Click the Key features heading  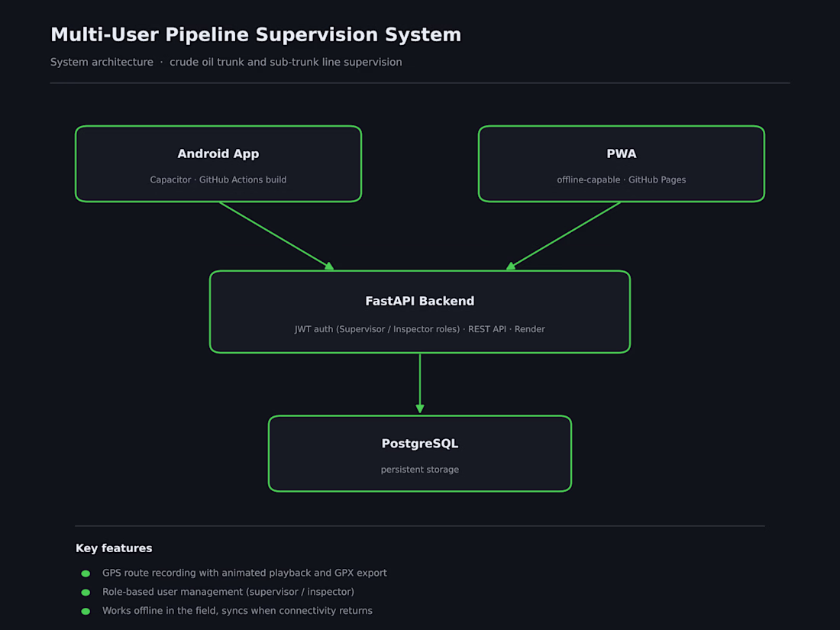[114, 548]
